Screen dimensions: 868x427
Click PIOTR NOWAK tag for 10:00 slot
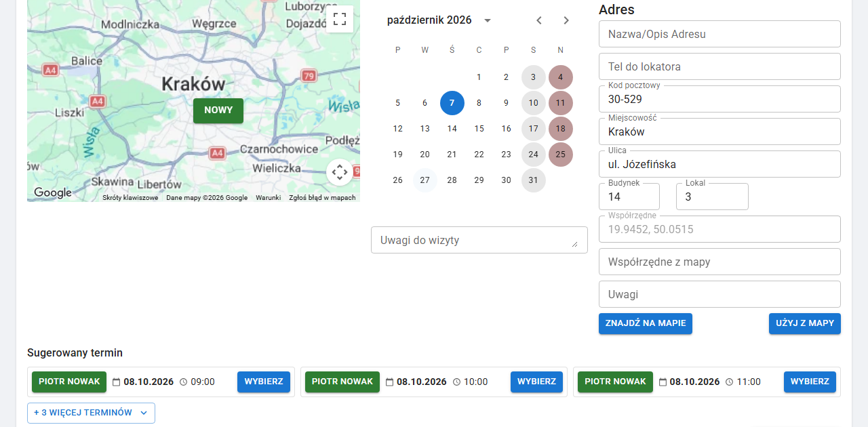[342, 382]
